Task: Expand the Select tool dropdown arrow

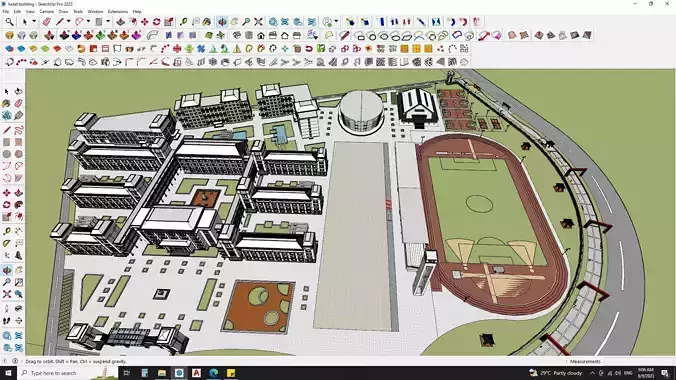Action: pyautogui.click(x=34, y=22)
